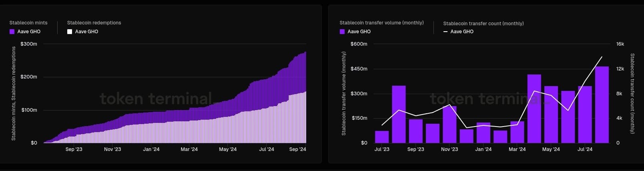Image resolution: width=644 pixels, height=171 pixels.
Task: Toggle Aave GHO series in transfer volume legend
Action: click(359, 32)
